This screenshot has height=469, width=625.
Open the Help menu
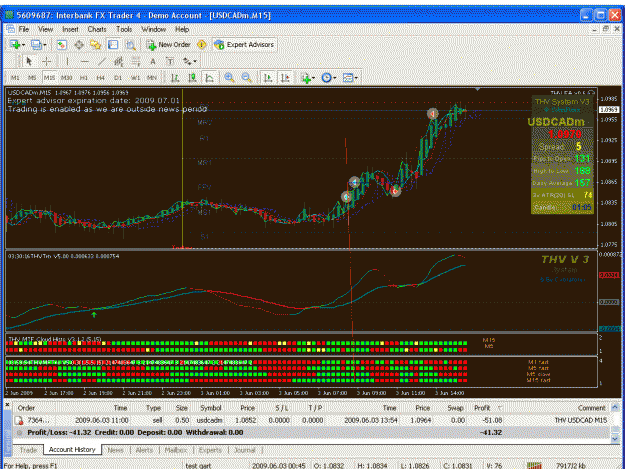[182, 29]
